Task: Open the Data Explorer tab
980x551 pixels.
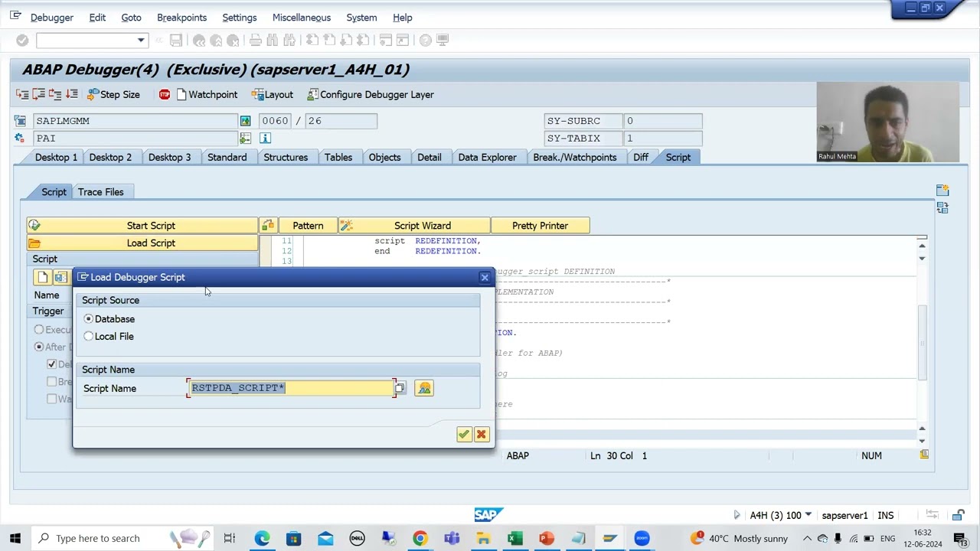Action: 487,157
